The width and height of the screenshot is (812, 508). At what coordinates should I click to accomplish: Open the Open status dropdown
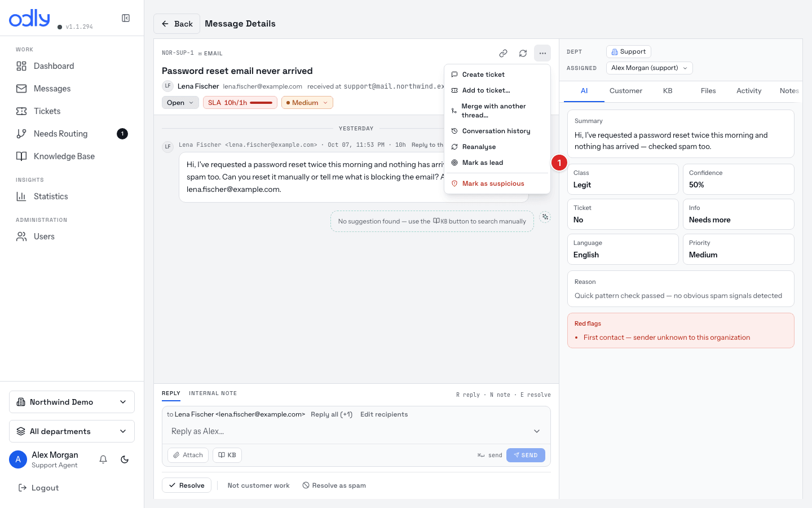pyautogui.click(x=180, y=103)
